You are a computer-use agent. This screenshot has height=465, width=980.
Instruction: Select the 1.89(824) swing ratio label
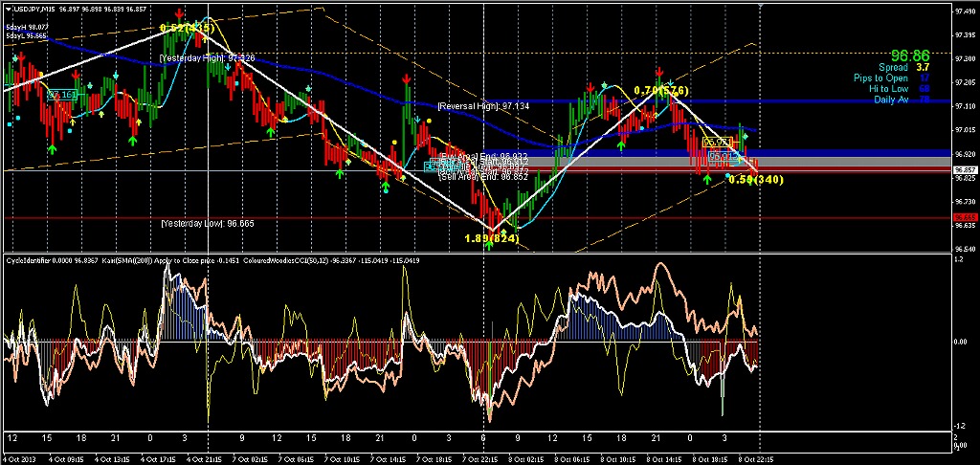point(492,238)
